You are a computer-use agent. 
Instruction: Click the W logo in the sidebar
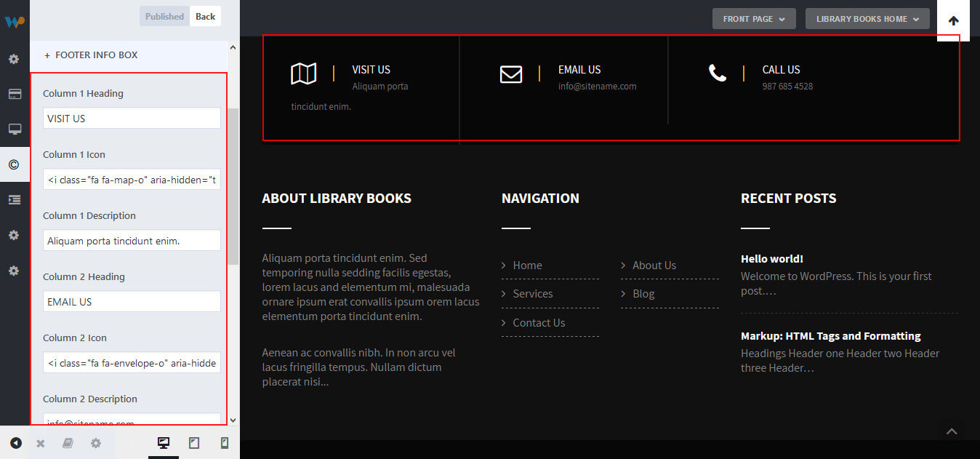point(15,21)
